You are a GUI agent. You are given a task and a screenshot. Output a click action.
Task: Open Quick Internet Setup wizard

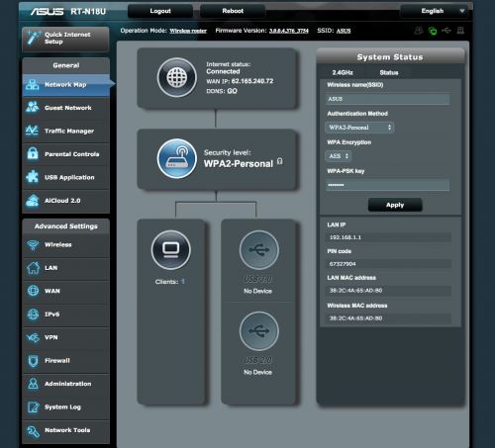pyautogui.click(x=65, y=39)
